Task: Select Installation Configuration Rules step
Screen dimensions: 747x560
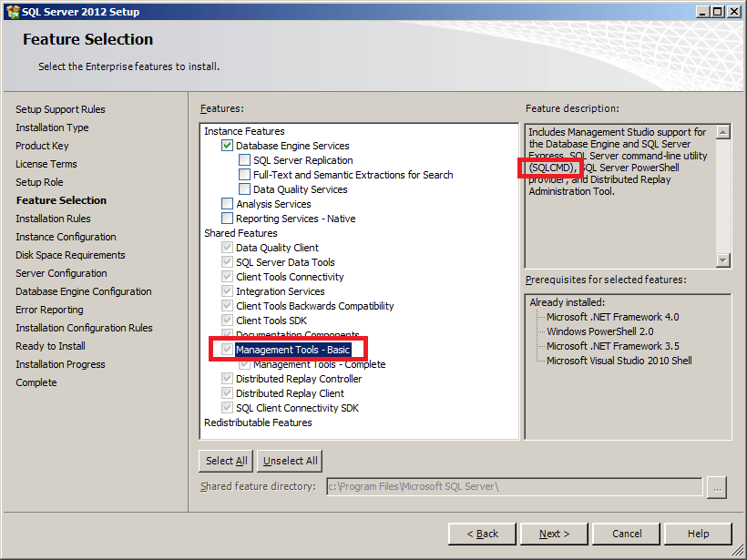Action: [84, 328]
